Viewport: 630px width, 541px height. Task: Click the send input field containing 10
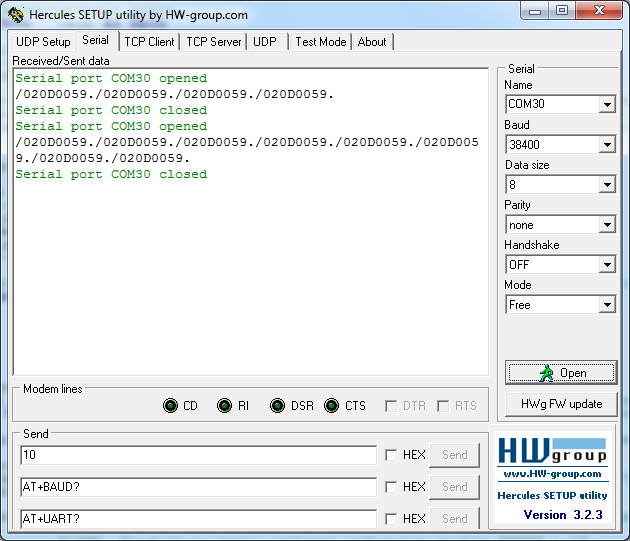[x=198, y=455]
